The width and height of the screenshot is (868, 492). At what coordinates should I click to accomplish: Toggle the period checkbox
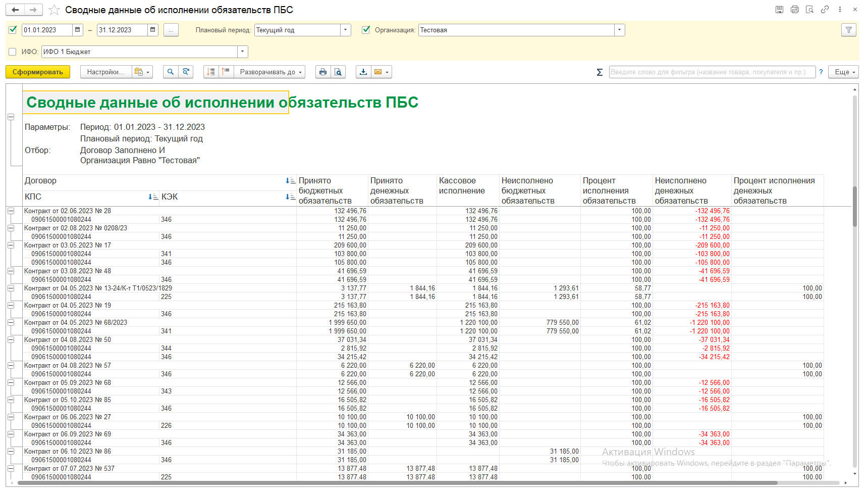coord(13,30)
